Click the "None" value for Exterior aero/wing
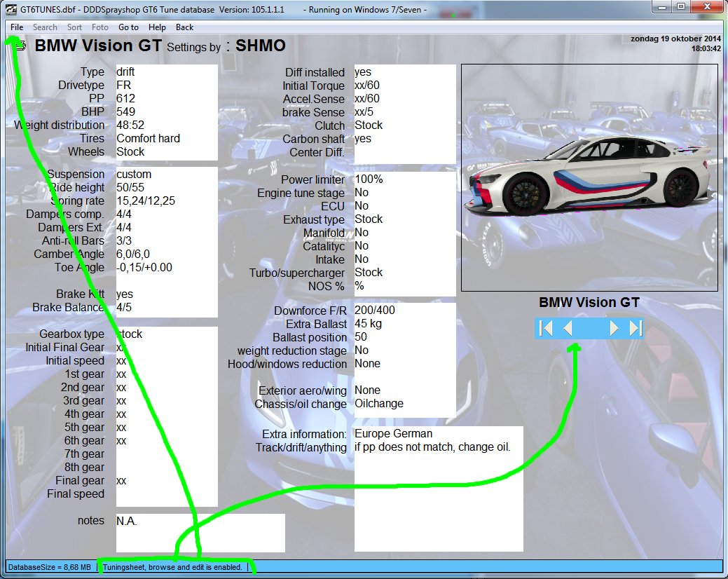This screenshot has height=579, width=728. [x=368, y=390]
